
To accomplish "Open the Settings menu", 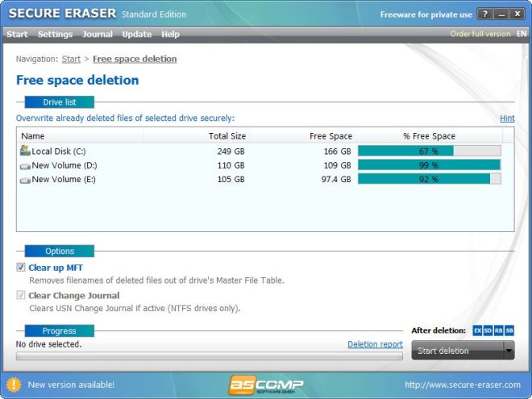I will click(x=55, y=35).
